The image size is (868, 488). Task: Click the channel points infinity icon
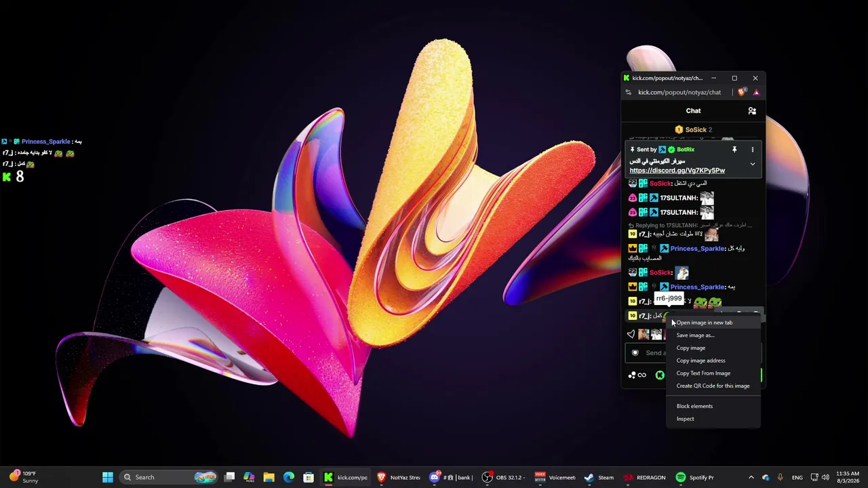tap(637, 375)
